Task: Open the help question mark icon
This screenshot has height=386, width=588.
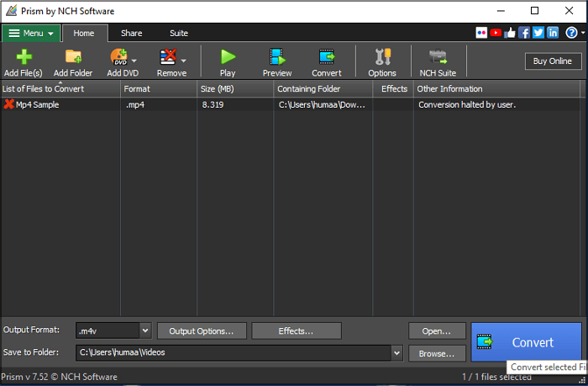Action: [571, 33]
